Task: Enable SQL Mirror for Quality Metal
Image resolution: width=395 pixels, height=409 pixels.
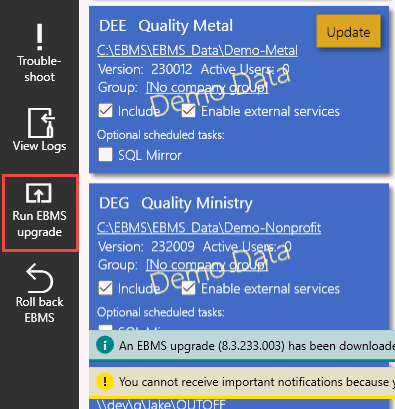Action: click(105, 155)
